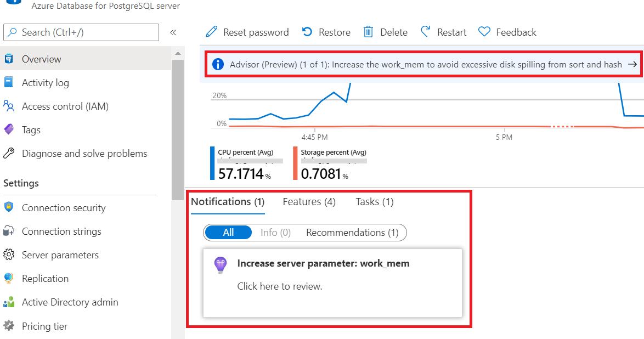Viewport: 644px width, 339px height.
Task: Open Server parameters
Action: [x=60, y=255]
